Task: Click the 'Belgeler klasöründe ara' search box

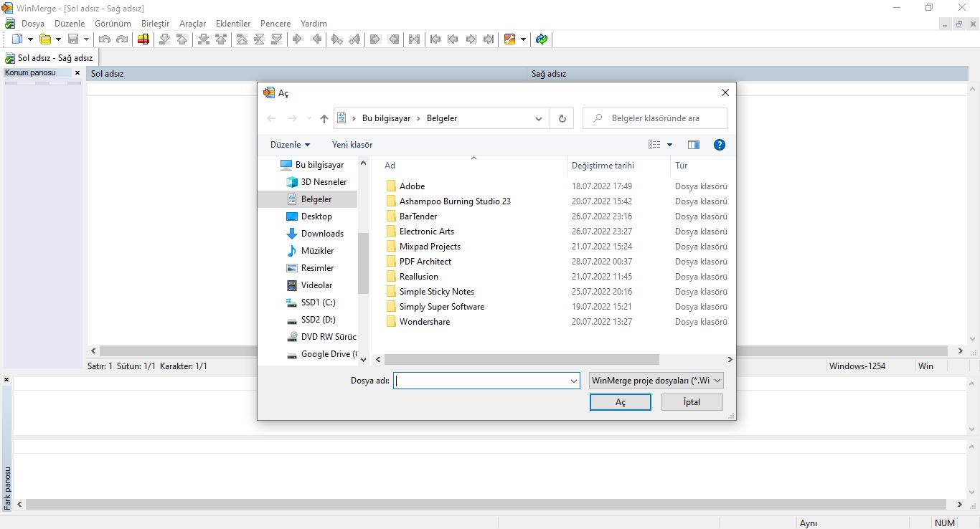Action: [x=654, y=118]
